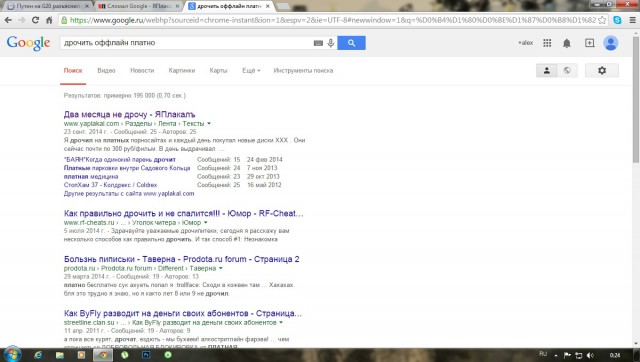Switch to the Видео tab
This screenshot has height=362, width=640.
[106, 71]
